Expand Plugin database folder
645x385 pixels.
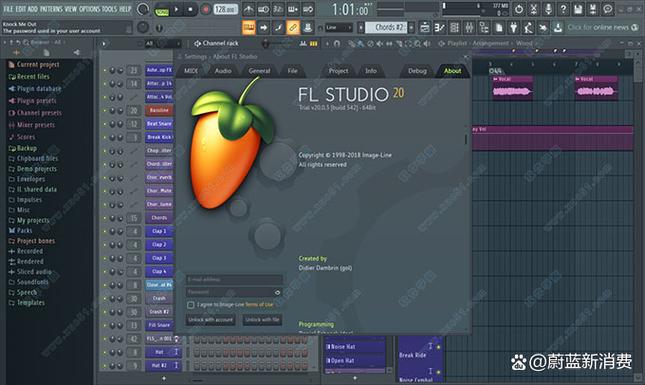pyautogui.click(x=35, y=88)
